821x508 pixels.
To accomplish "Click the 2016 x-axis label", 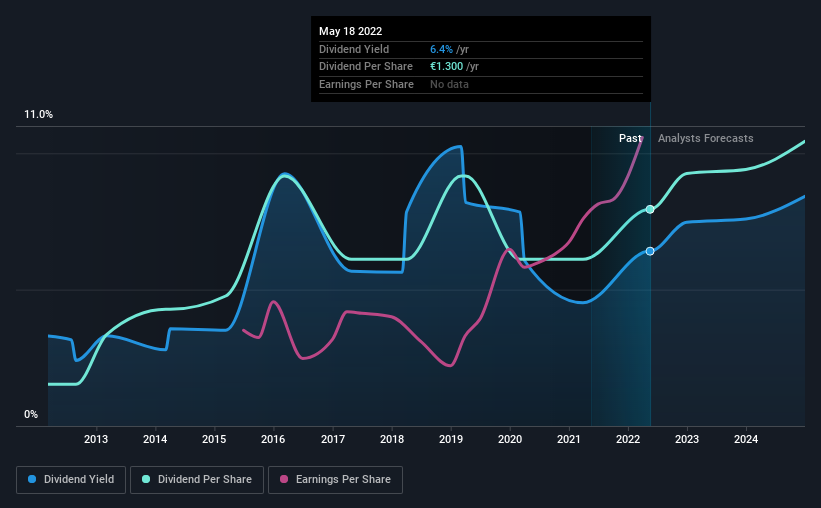I will 273,439.
